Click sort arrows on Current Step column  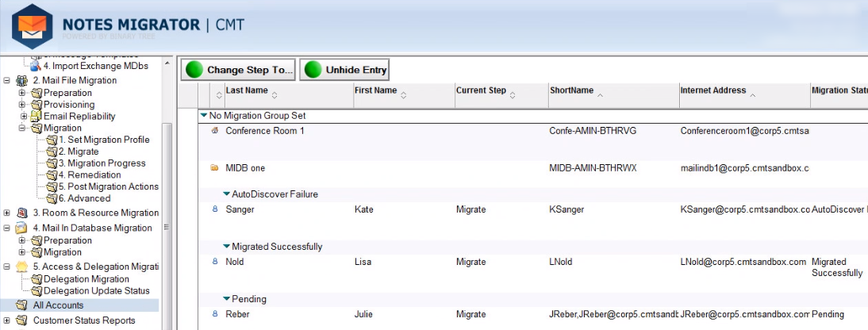point(513,95)
